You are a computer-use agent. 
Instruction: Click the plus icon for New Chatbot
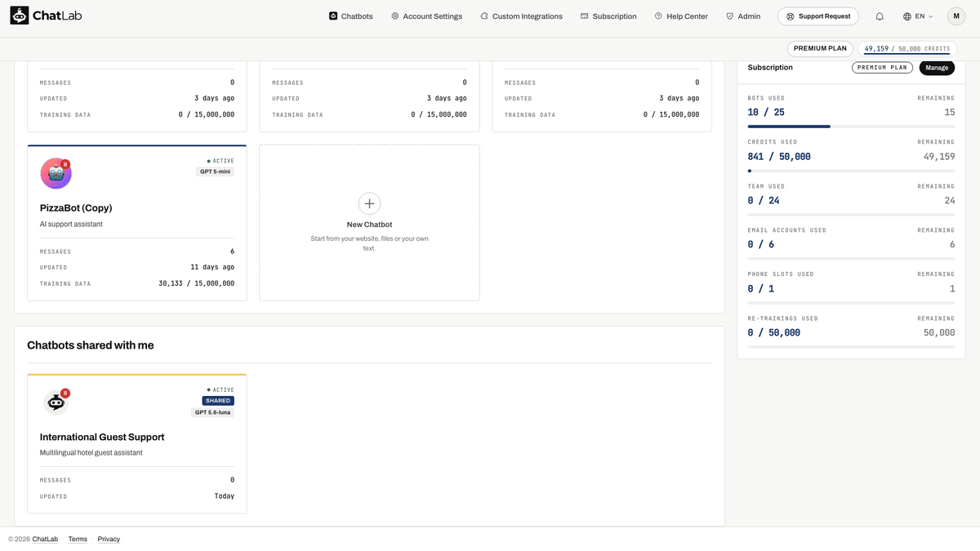click(x=369, y=203)
